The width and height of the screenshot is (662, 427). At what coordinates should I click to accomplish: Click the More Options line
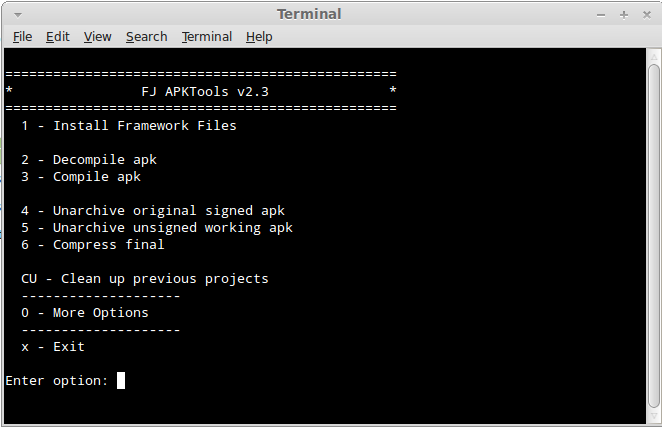tap(85, 313)
